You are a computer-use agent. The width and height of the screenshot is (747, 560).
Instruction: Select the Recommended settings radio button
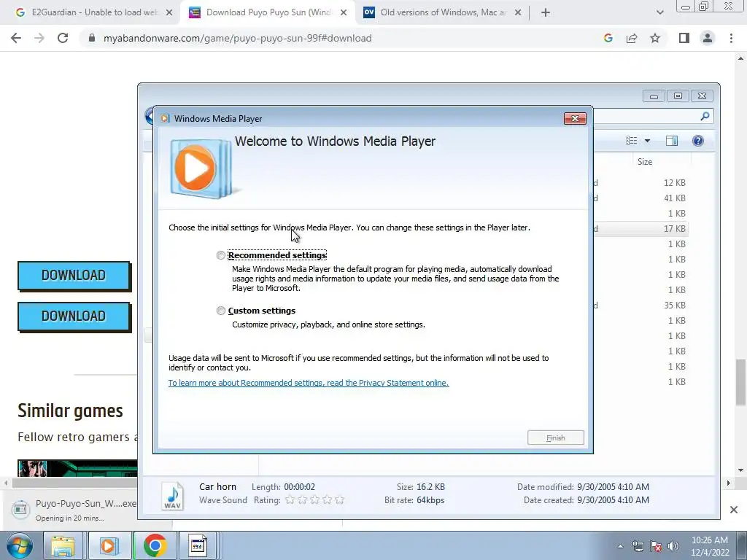[220, 255]
